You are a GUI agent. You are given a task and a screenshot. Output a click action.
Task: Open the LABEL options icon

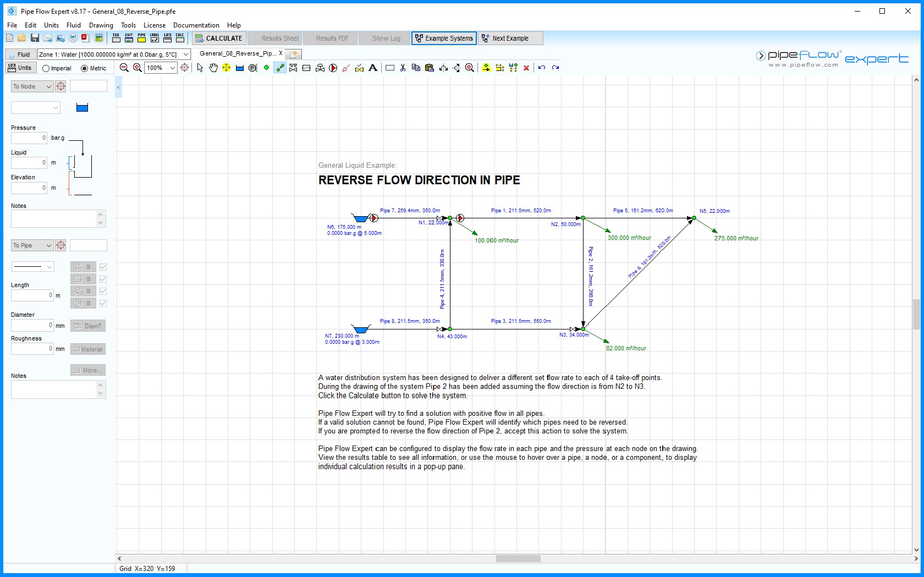point(155,38)
